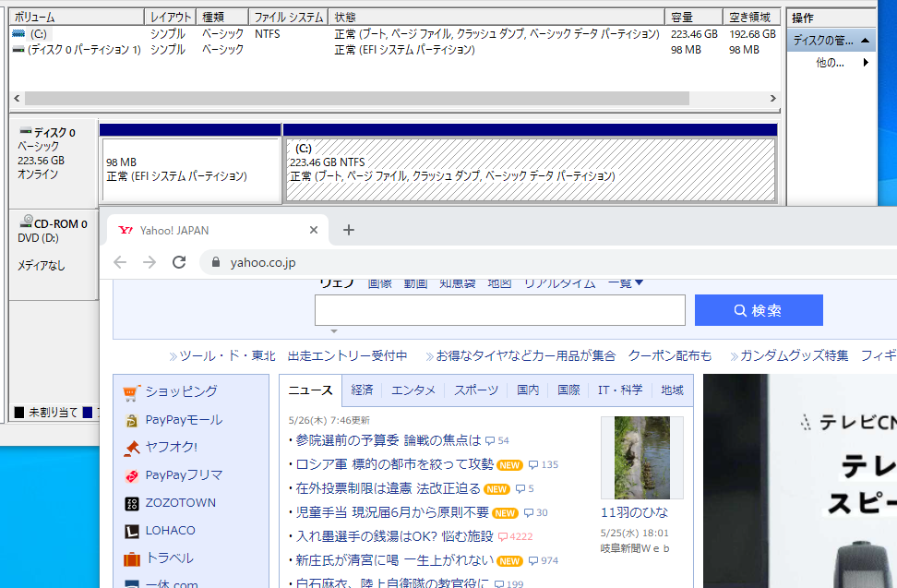Select the (C:) volume row icon
The image size is (897, 588).
click(18, 34)
